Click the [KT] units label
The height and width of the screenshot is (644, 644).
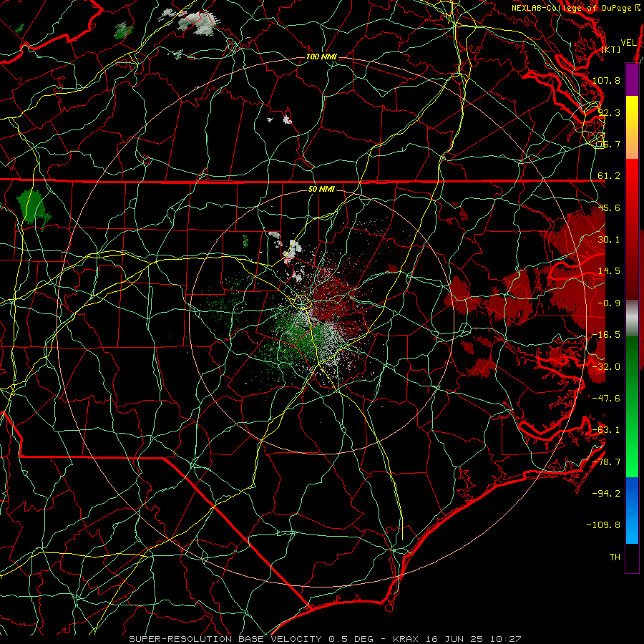pyautogui.click(x=611, y=49)
